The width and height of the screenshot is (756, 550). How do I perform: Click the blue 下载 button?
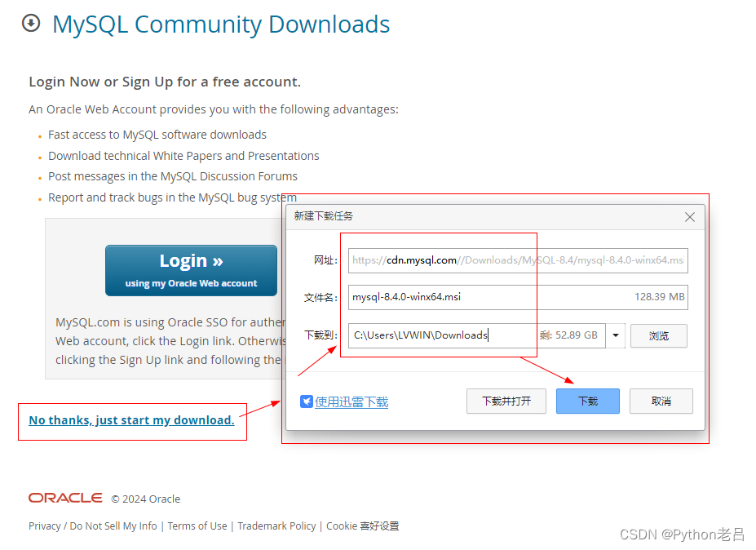(588, 401)
